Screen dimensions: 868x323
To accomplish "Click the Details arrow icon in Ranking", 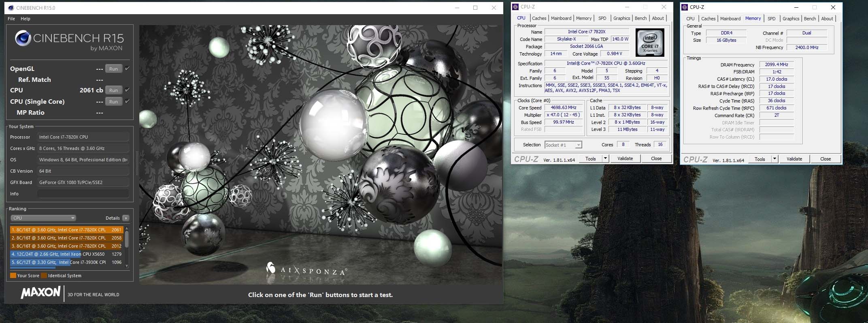I will tap(126, 218).
